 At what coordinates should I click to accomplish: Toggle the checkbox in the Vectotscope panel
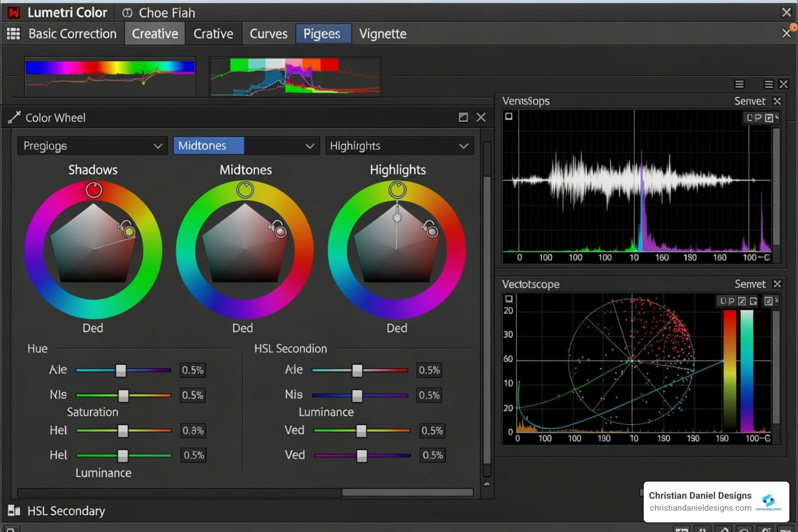click(x=509, y=299)
